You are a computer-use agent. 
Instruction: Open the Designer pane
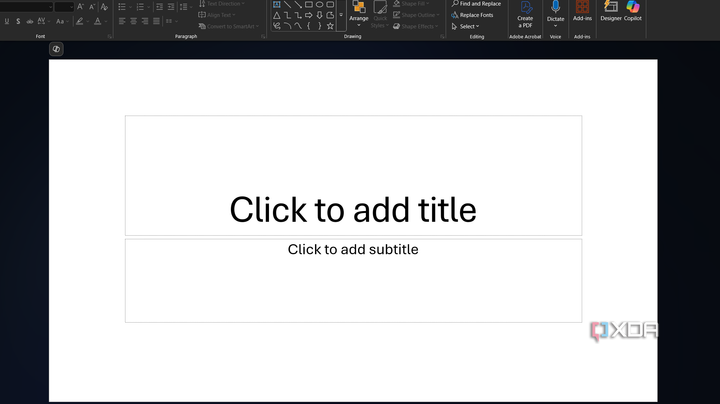pos(611,11)
